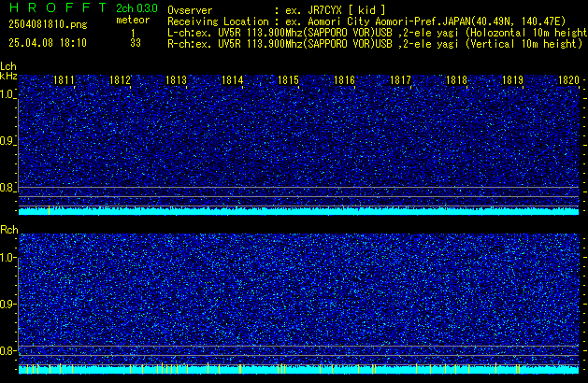Select the date stamp 25.04.08 18:10
The height and width of the screenshot is (383, 588).
pyautogui.click(x=48, y=43)
